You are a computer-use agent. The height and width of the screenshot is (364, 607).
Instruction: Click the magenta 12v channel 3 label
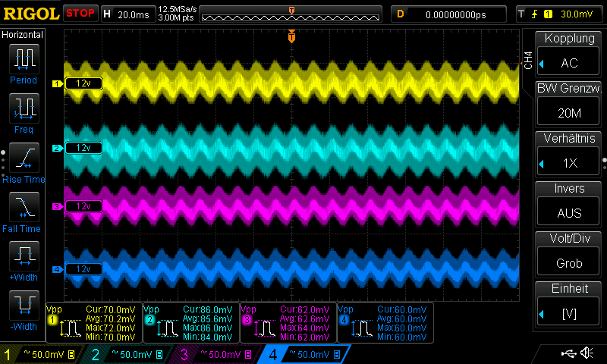pos(83,206)
